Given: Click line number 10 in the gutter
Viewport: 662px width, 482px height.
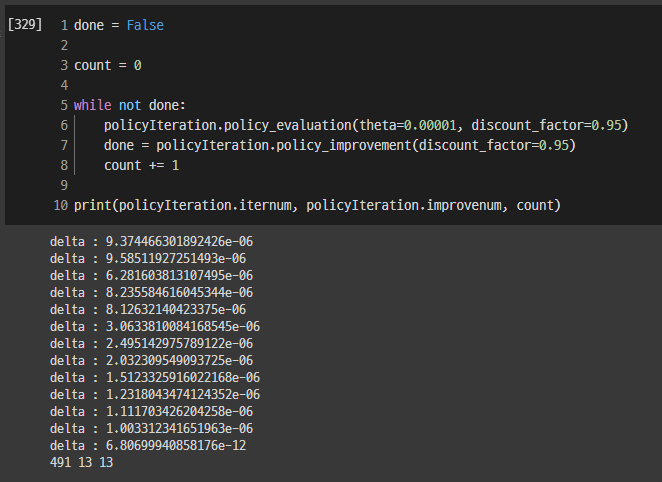Looking at the screenshot, I should coord(60,206).
